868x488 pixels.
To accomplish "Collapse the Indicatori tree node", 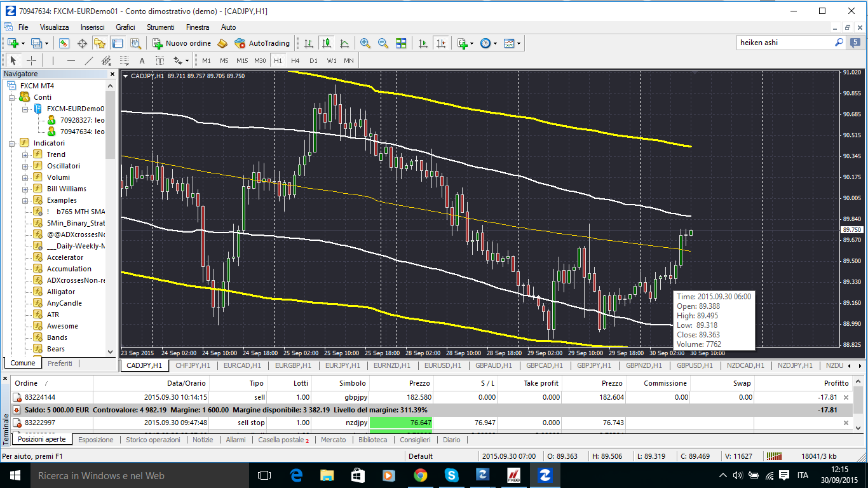I will point(12,143).
